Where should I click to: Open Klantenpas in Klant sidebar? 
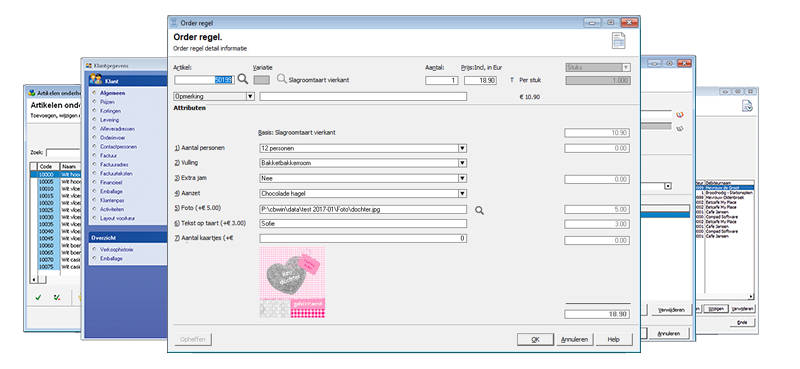tap(112, 200)
